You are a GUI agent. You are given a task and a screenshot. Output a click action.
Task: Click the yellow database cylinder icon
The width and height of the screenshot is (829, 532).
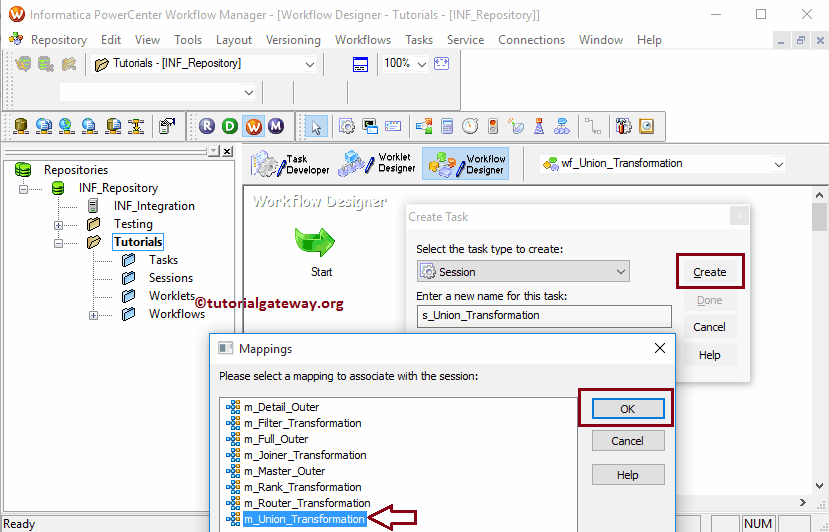pos(21,126)
